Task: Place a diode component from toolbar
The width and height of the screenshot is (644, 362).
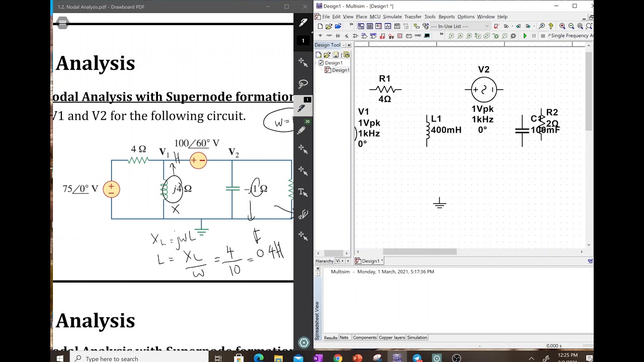Action: point(338,36)
